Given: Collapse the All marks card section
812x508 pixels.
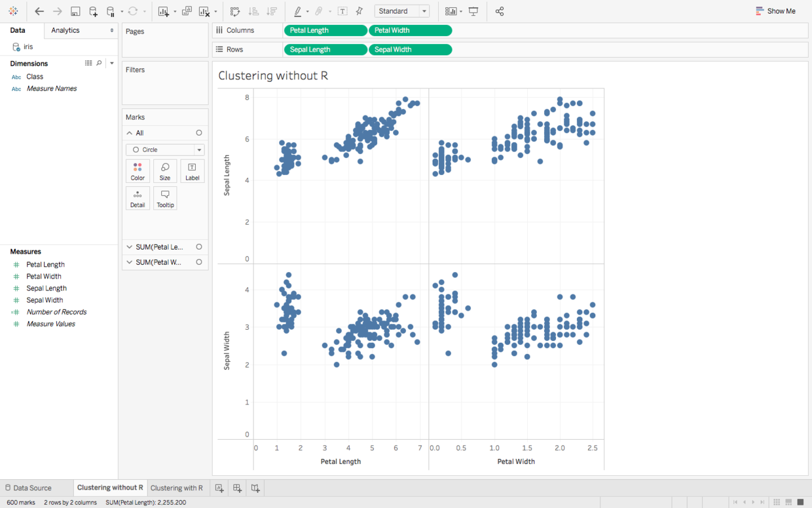Looking at the screenshot, I should coord(130,133).
